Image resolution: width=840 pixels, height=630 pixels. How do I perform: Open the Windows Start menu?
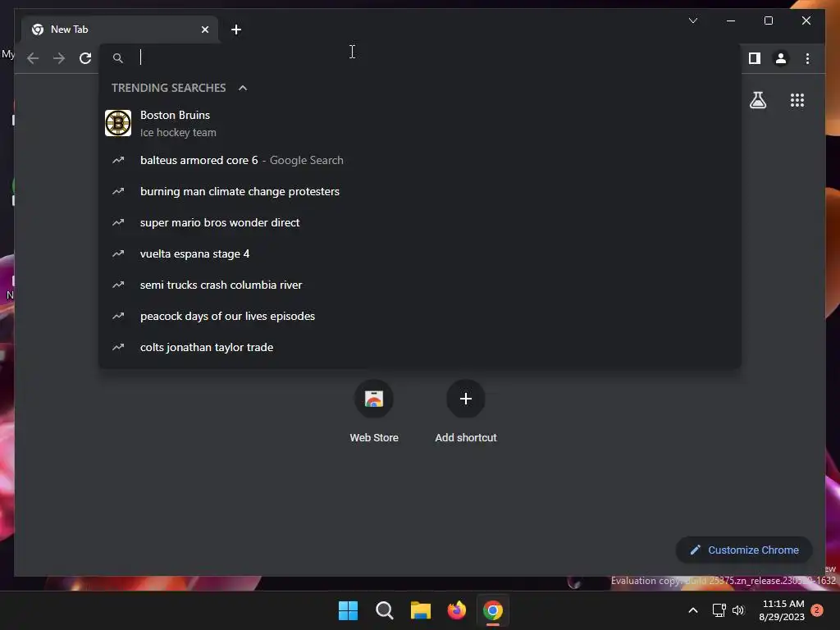click(348, 610)
